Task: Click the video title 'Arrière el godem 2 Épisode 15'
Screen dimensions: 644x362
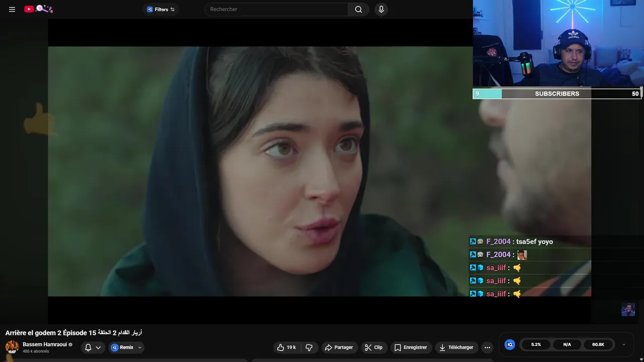Action: point(51,333)
